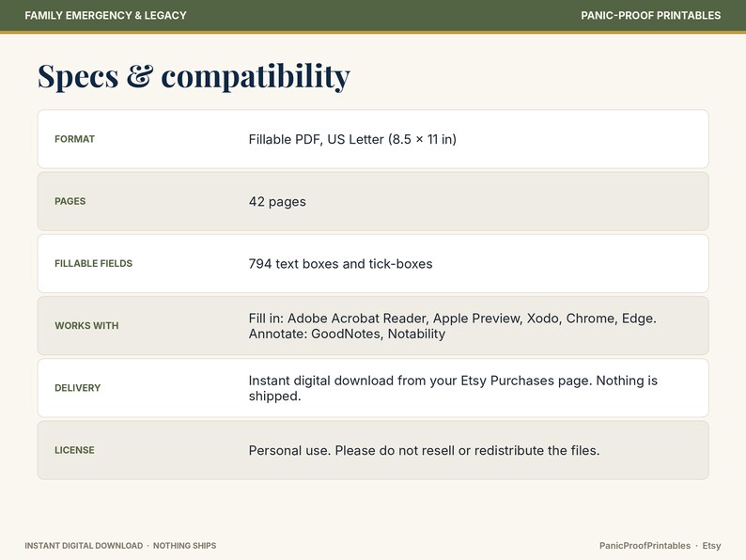Click the Personal use license text

424,451
